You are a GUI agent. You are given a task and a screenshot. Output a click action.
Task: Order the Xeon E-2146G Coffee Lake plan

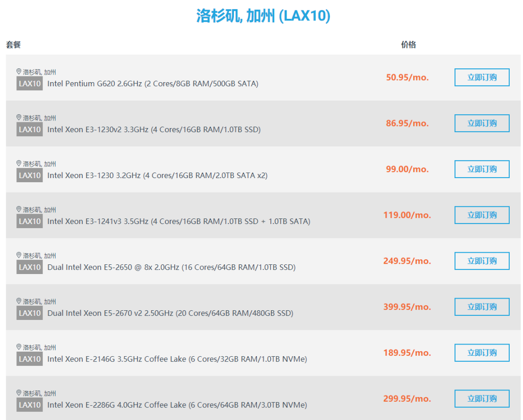[x=482, y=353]
